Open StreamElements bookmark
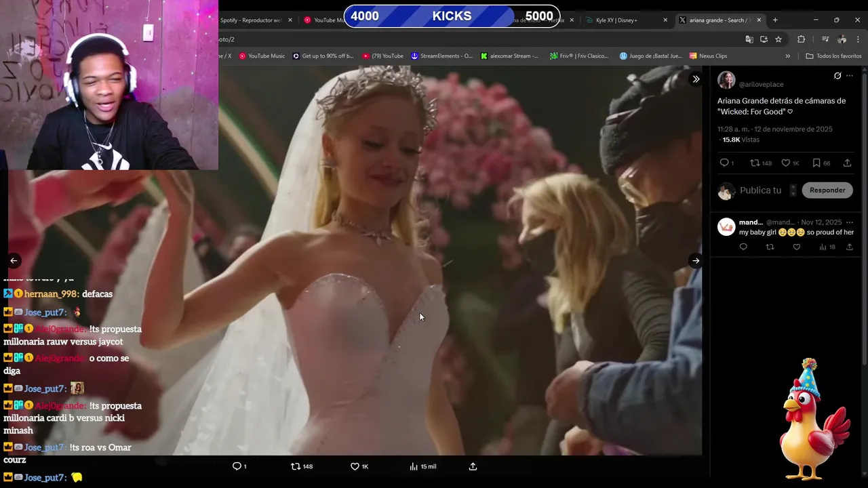 coord(441,56)
